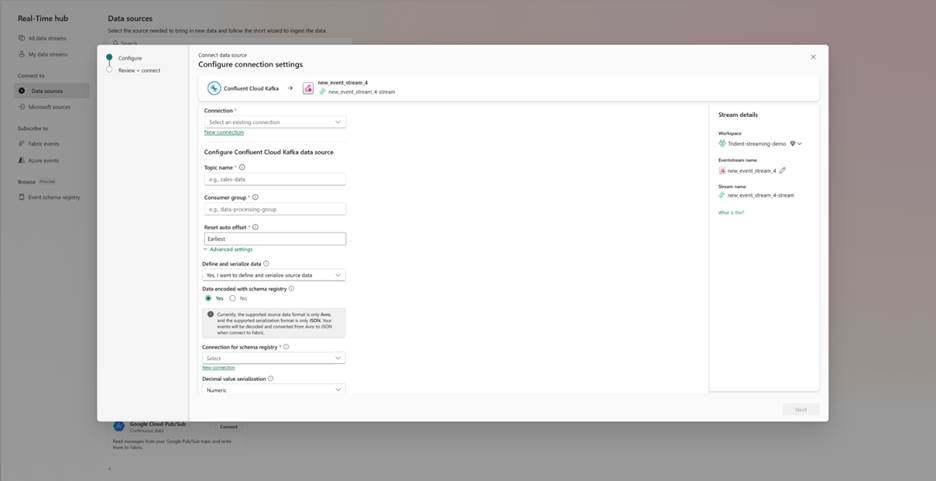Click the edit pencil next to Eventstream name
Image resolution: width=936 pixels, height=481 pixels.
[x=783, y=170]
